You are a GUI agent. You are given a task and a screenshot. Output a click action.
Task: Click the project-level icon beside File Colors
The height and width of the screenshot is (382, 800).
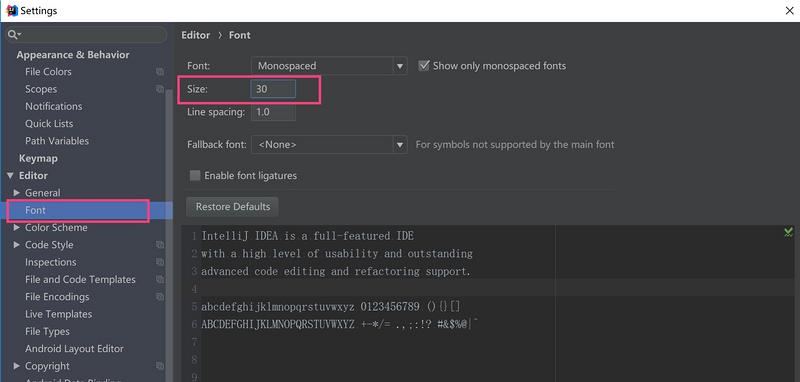coord(160,72)
